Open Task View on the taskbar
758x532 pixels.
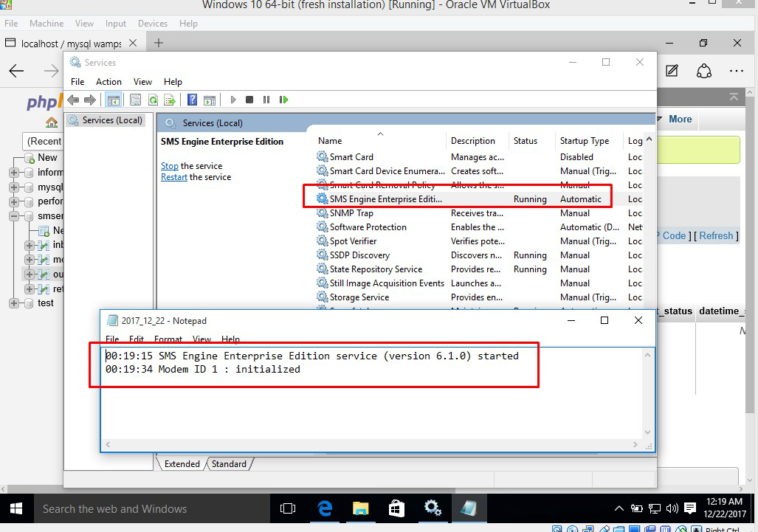[x=288, y=508]
